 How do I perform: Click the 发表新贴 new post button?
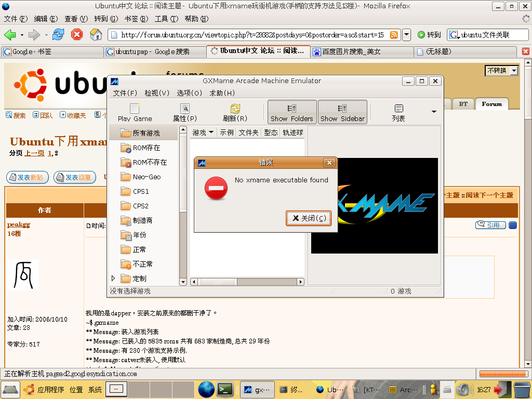point(28,178)
